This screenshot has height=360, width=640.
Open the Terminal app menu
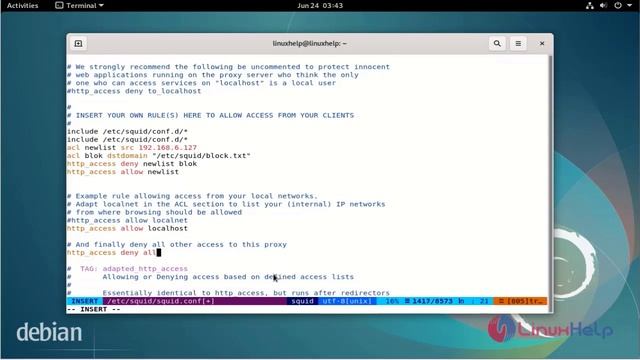click(x=79, y=5)
